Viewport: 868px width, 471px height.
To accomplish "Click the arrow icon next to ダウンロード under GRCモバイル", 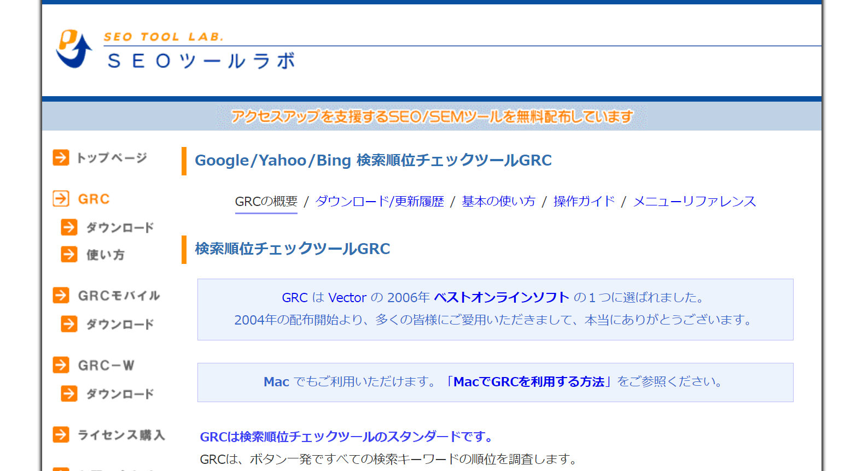I will pyautogui.click(x=69, y=323).
